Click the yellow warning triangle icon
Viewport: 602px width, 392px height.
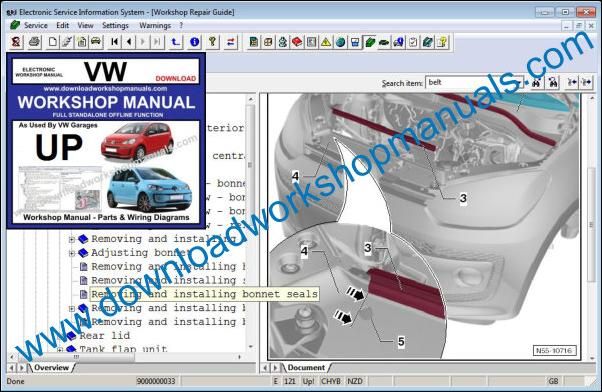pyautogui.click(x=326, y=42)
